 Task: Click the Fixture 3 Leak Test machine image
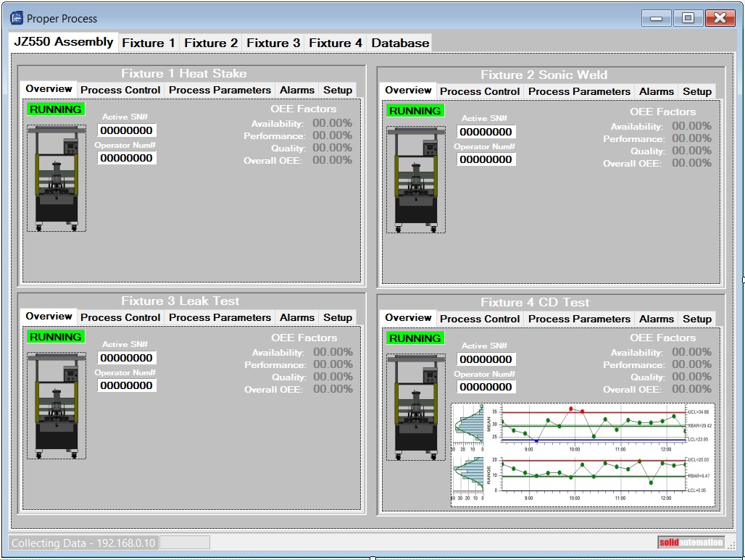pyautogui.click(x=57, y=406)
